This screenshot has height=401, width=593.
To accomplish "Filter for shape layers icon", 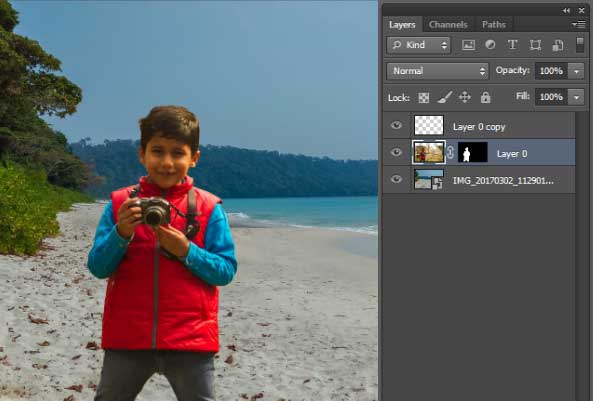I will pyautogui.click(x=535, y=45).
